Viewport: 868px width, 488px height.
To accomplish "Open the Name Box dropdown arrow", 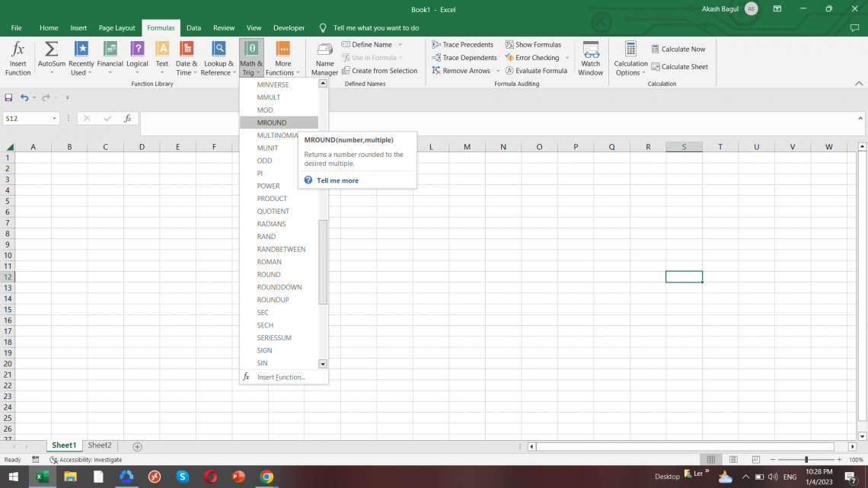I will 55,119.
